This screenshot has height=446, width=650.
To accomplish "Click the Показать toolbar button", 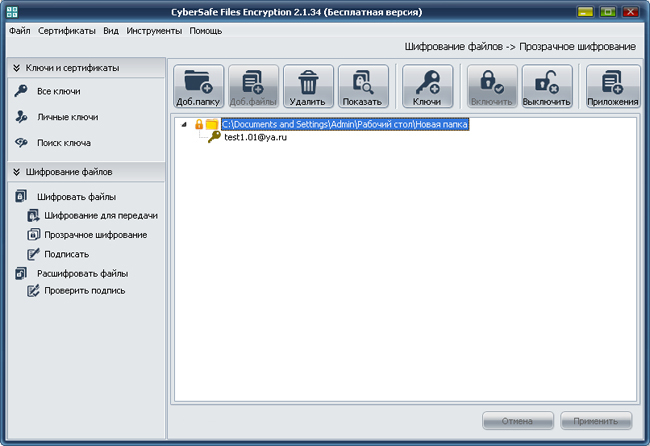I will (x=363, y=86).
